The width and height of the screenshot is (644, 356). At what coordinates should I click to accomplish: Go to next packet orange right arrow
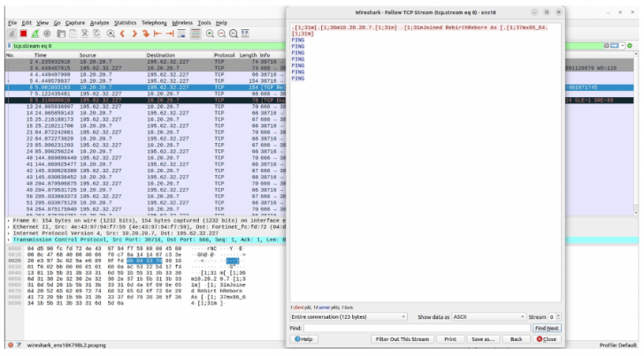[x=134, y=34]
